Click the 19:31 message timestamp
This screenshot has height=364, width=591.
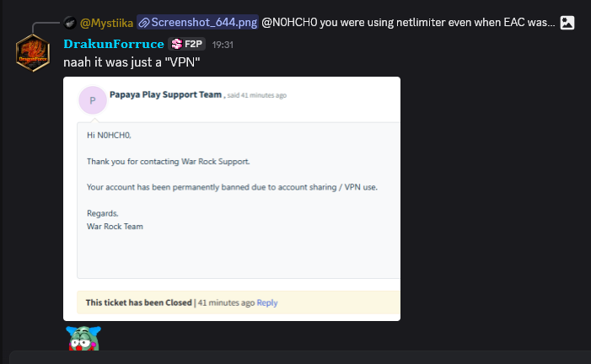pos(223,45)
